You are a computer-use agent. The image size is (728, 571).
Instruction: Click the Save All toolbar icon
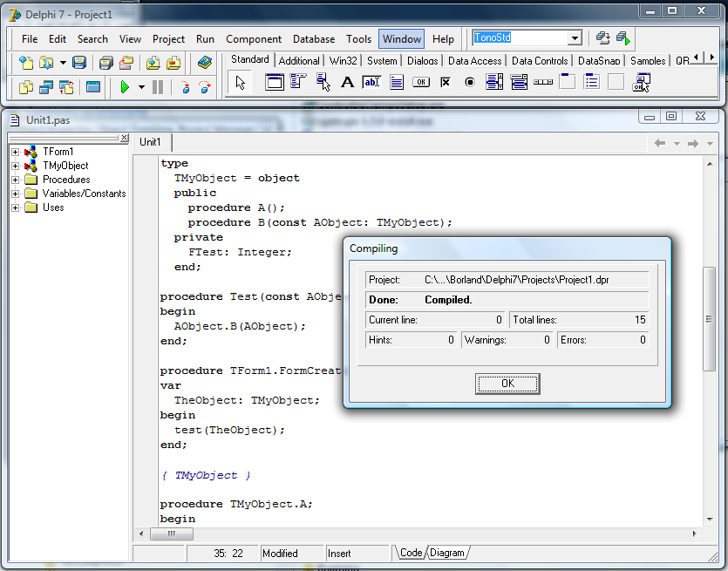(x=105, y=62)
